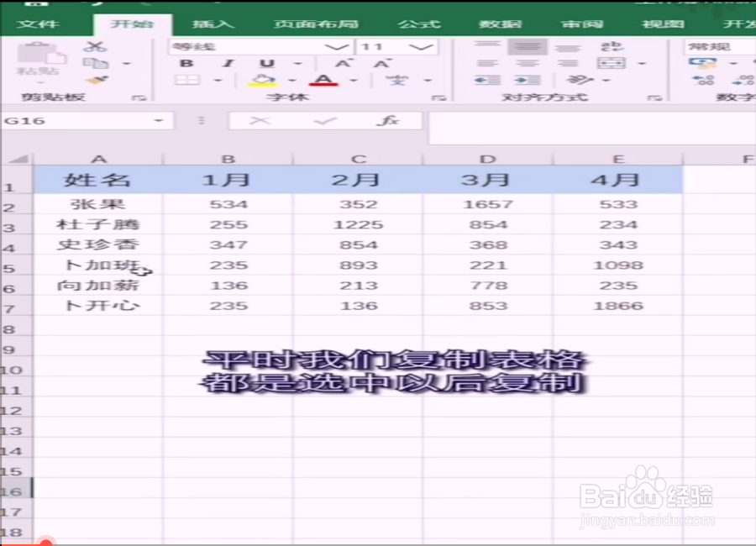This screenshot has height=546, width=756.
Task: Click the wrap text icon
Action: tap(612, 46)
